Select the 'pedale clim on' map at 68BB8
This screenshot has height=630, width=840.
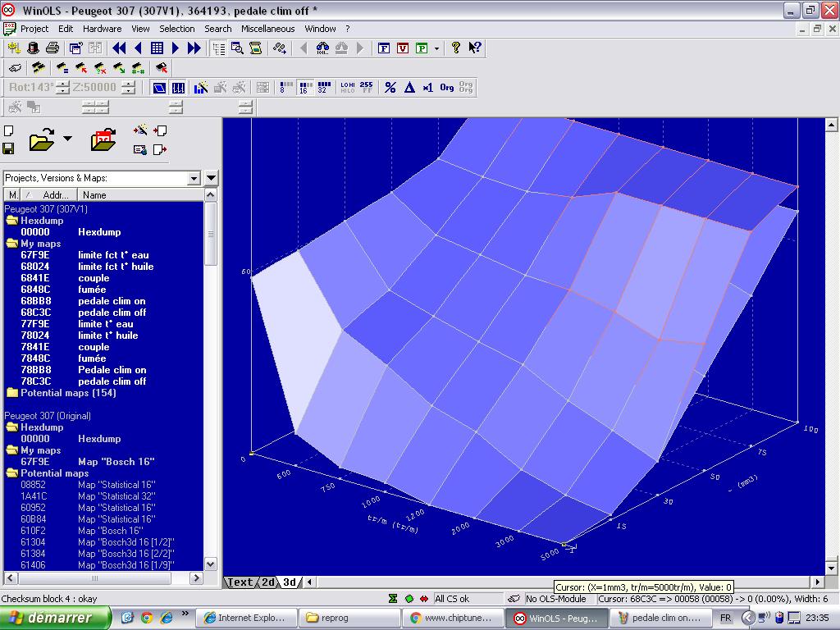click(x=112, y=301)
